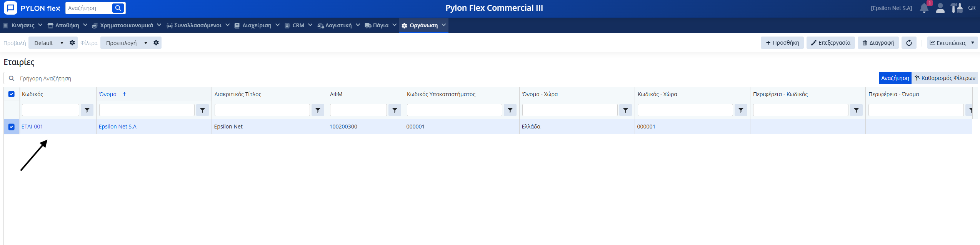Click the Διαγραφή button
This screenshot has height=245, width=980.
pos(878,43)
